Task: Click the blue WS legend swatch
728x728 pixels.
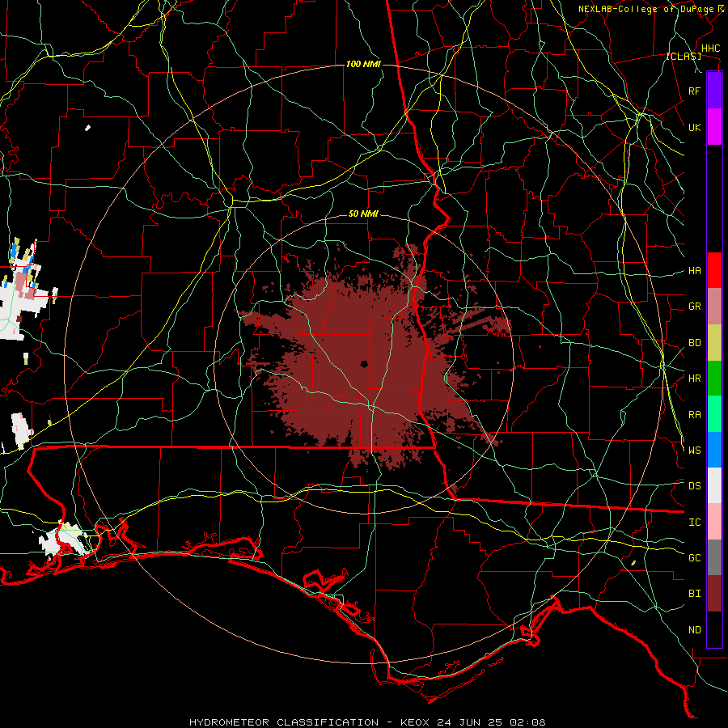Action: click(x=714, y=450)
